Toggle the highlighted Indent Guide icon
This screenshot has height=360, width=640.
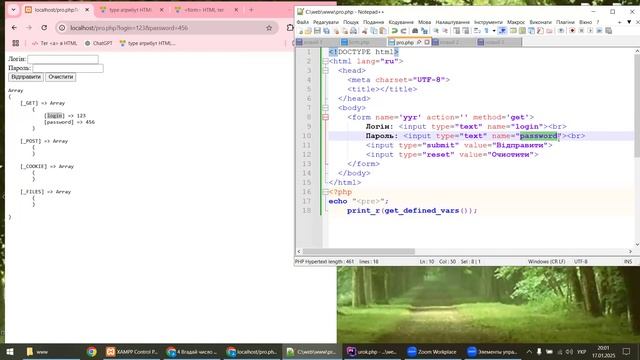click(x=503, y=31)
